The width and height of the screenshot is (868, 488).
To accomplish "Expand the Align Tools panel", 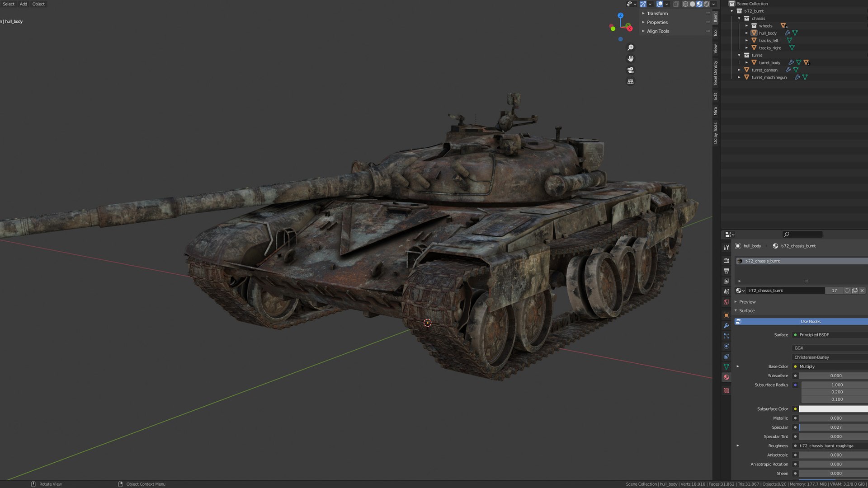I will point(658,31).
